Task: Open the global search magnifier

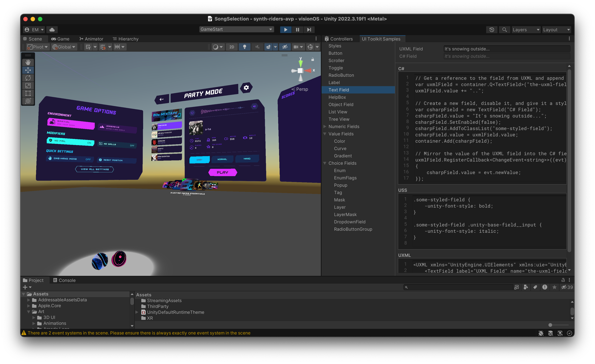Action: 504,29
